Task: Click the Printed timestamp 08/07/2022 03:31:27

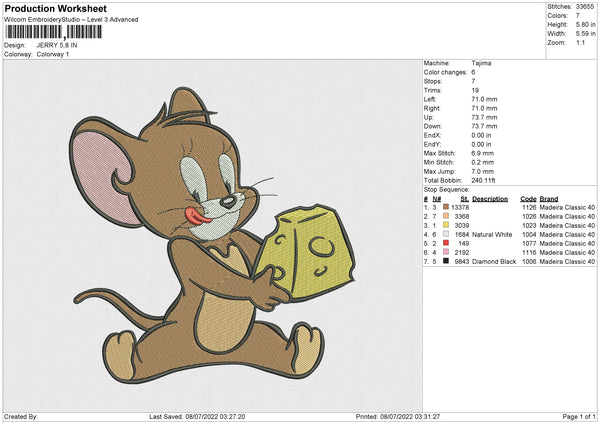Action: click(410, 416)
